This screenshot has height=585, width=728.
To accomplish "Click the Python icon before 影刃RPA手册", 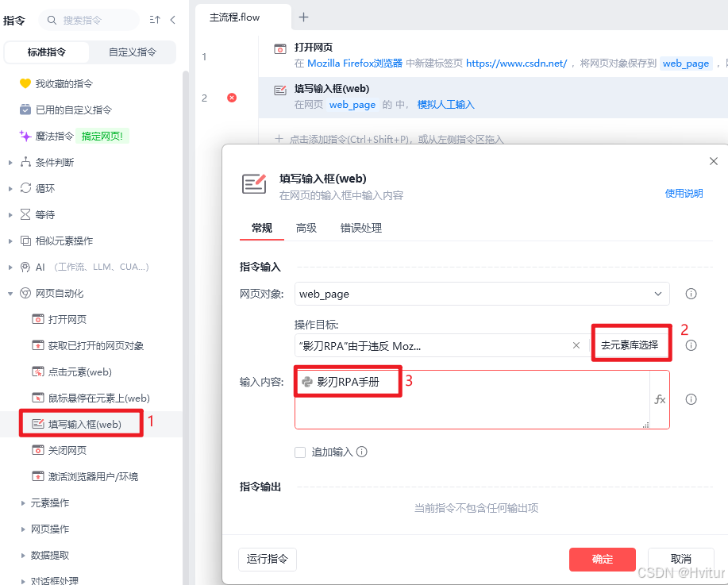I will click(x=307, y=382).
